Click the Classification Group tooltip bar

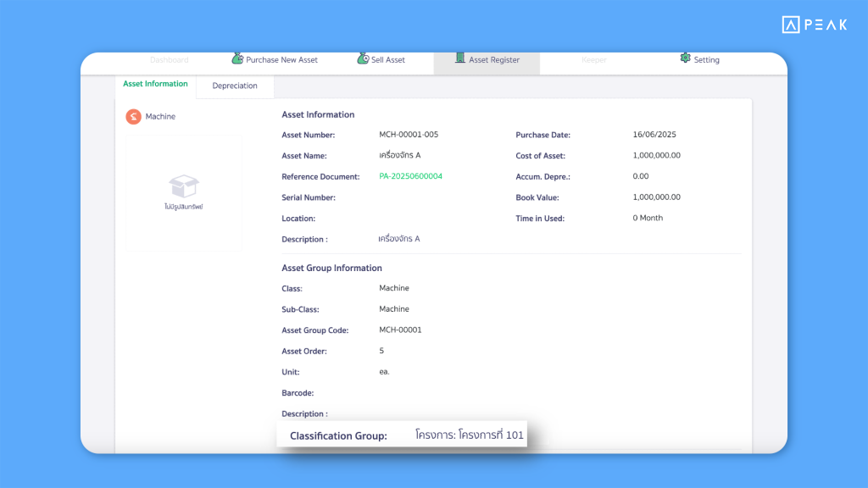tap(402, 435)
